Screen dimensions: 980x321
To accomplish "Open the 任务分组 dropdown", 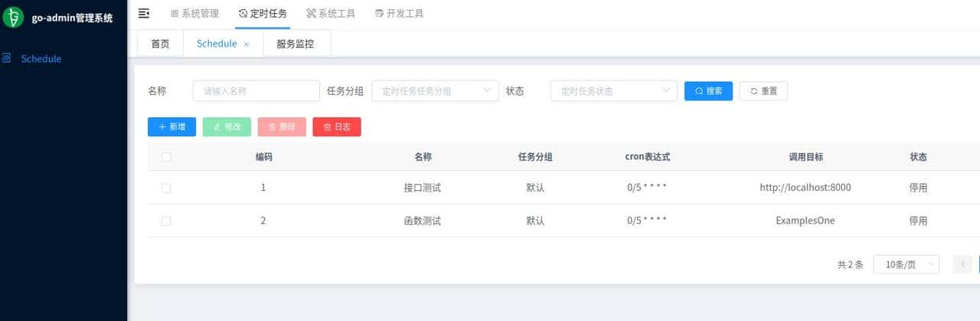I will point(435,90).
